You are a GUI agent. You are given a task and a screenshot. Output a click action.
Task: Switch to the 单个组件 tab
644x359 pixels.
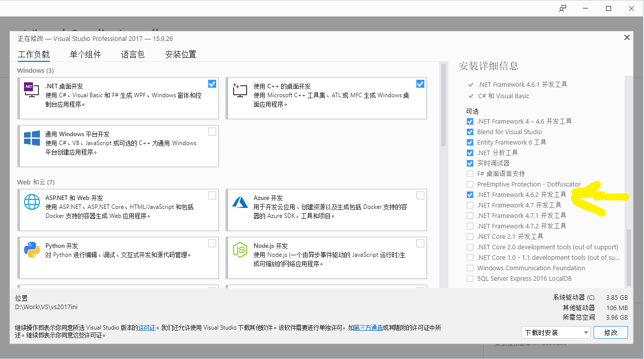85,54
